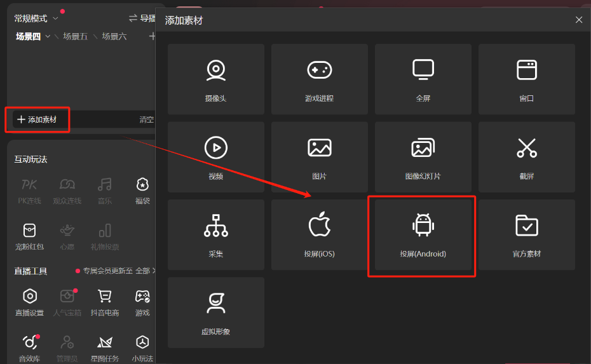Image resolution: width=591 pixels, height=364 pixels.
Task: Add a 视频 video source
Action: click(x=215, y=157)
